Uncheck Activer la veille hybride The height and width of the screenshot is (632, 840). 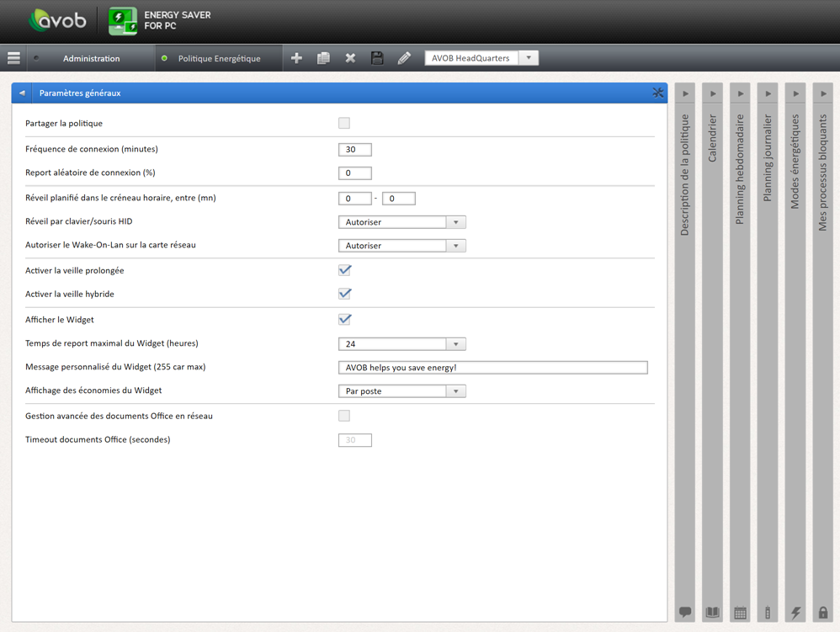[x=344, y=294]
